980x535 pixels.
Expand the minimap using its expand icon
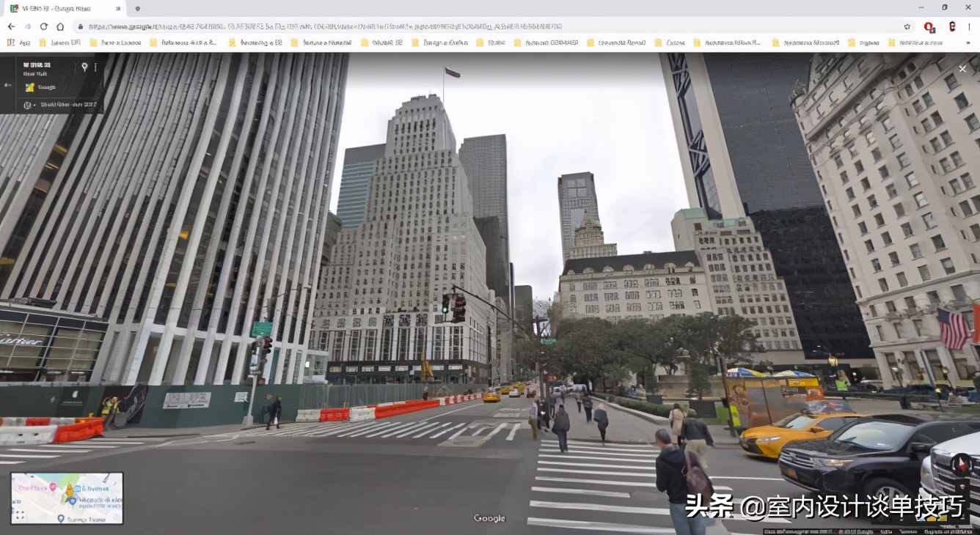click(x=20, y=515)
